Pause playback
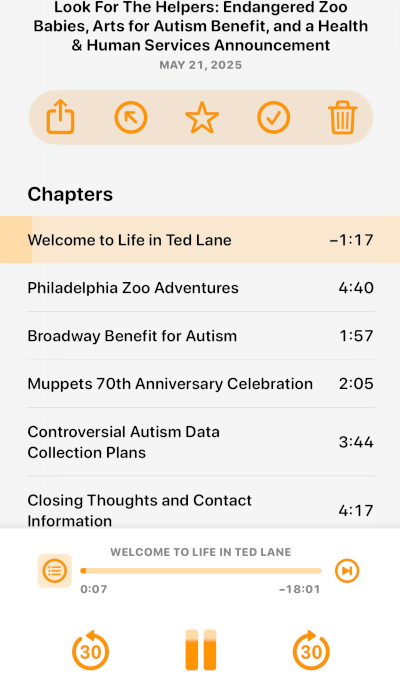Image resolution: width=400 pixels, height=694 pixels. (x=200, y=650)
